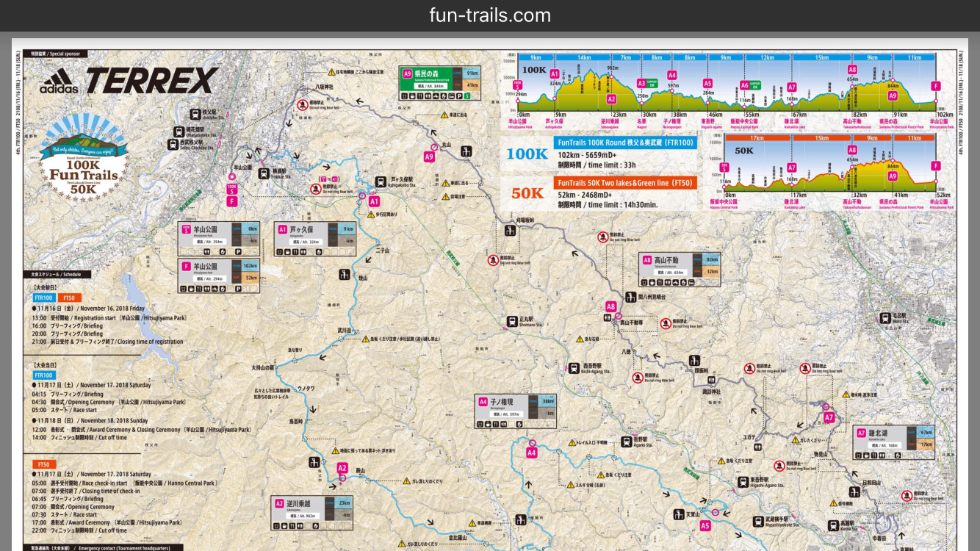This screenshot has width=980, height=551.
Task: Open the A7 鎌北湖 aid station info box
Action: (894, 443)
